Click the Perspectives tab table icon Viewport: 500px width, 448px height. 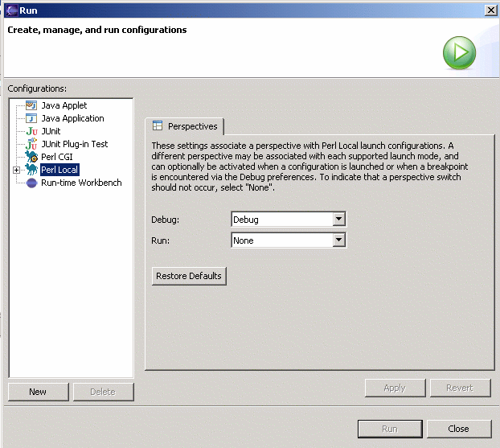(x=158, y=125)
